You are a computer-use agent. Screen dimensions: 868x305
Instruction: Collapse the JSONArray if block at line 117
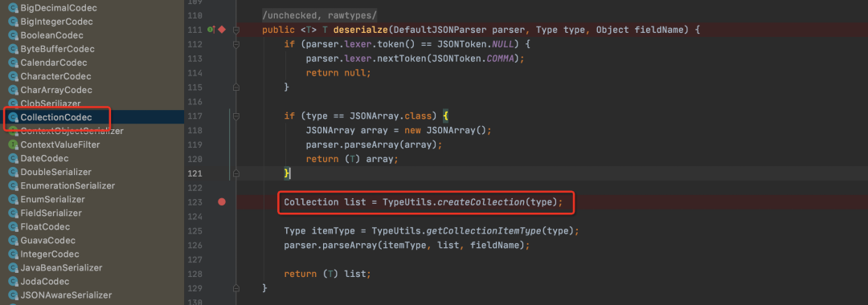tap(236, 116)
